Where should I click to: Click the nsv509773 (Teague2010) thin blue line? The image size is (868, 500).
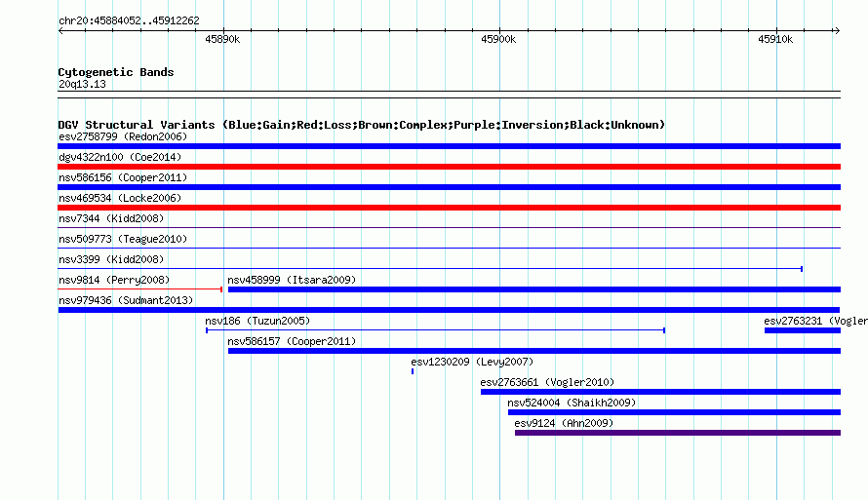coord(449,248)
